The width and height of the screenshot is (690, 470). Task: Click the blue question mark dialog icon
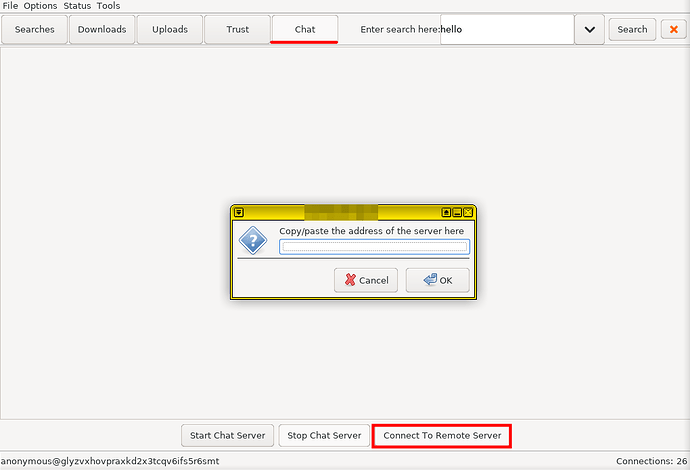[253, 240]
